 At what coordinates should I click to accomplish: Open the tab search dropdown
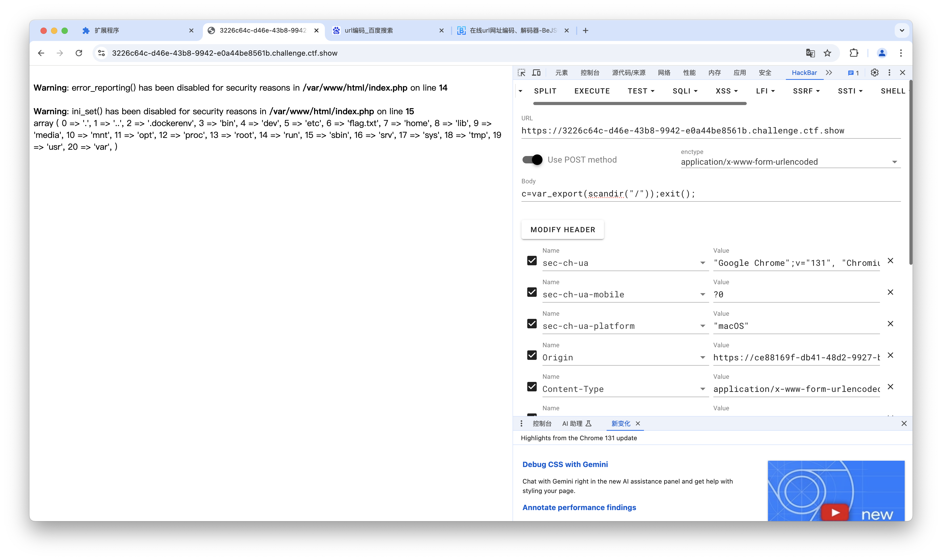[x=902, y=30]
